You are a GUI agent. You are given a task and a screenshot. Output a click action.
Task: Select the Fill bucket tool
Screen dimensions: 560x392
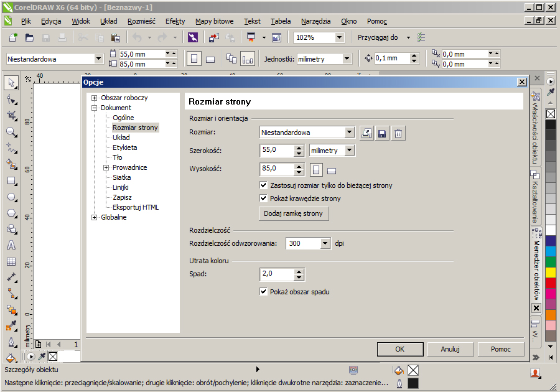pyautogui.click(x=11, y=357)
